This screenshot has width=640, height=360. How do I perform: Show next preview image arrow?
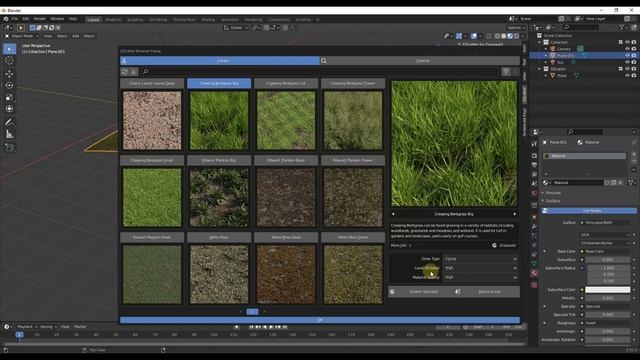tap(515, 214)
